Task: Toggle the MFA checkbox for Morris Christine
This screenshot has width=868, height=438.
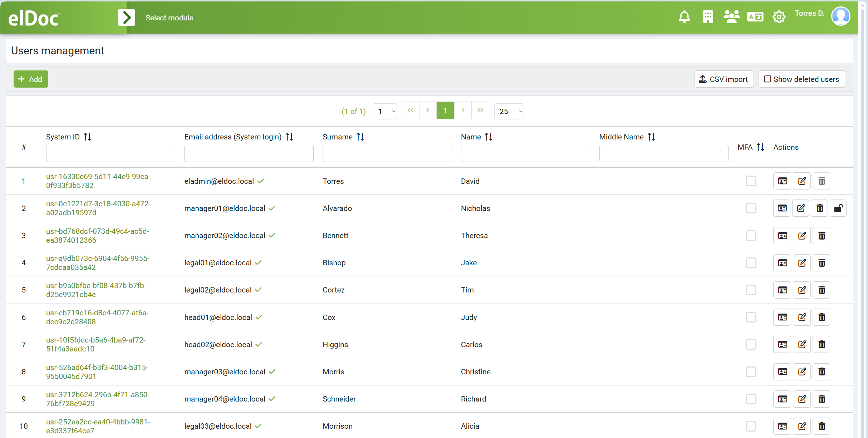Action: click(751, 372)
